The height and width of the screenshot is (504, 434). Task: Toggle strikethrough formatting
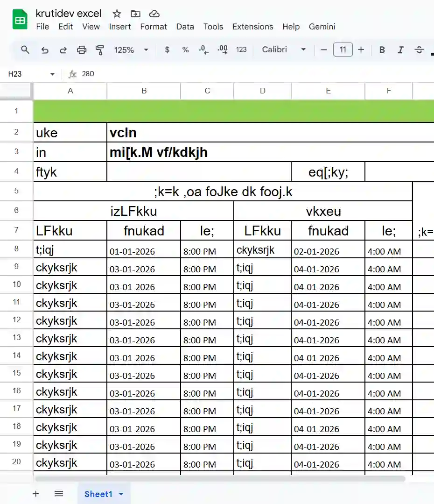point(419,50)
